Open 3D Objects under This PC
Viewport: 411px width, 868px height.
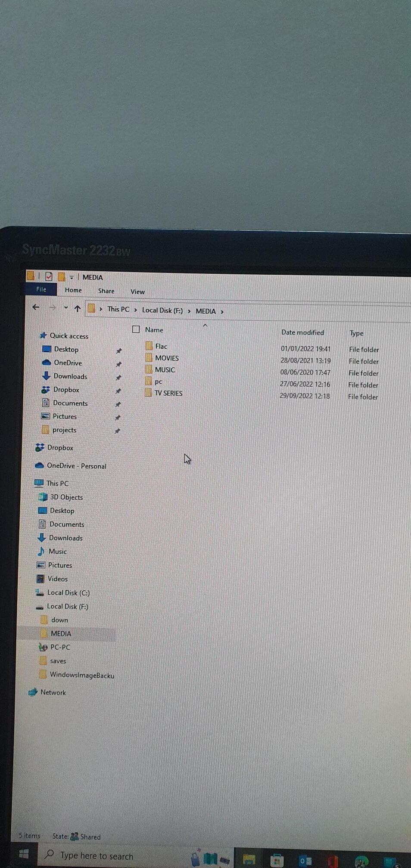tap(66, 497)
